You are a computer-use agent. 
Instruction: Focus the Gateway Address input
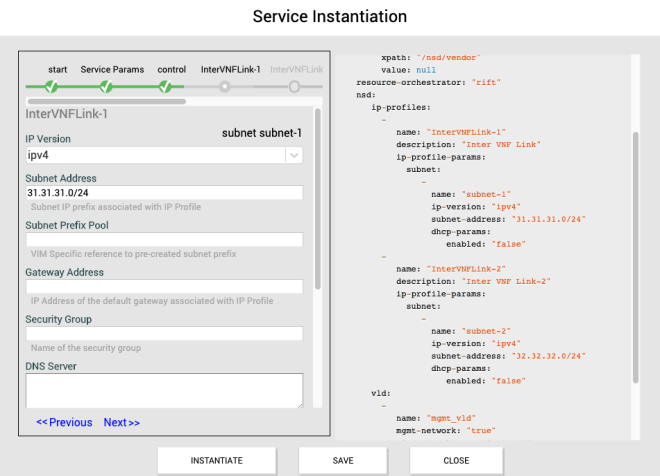[x=163, y=287]
